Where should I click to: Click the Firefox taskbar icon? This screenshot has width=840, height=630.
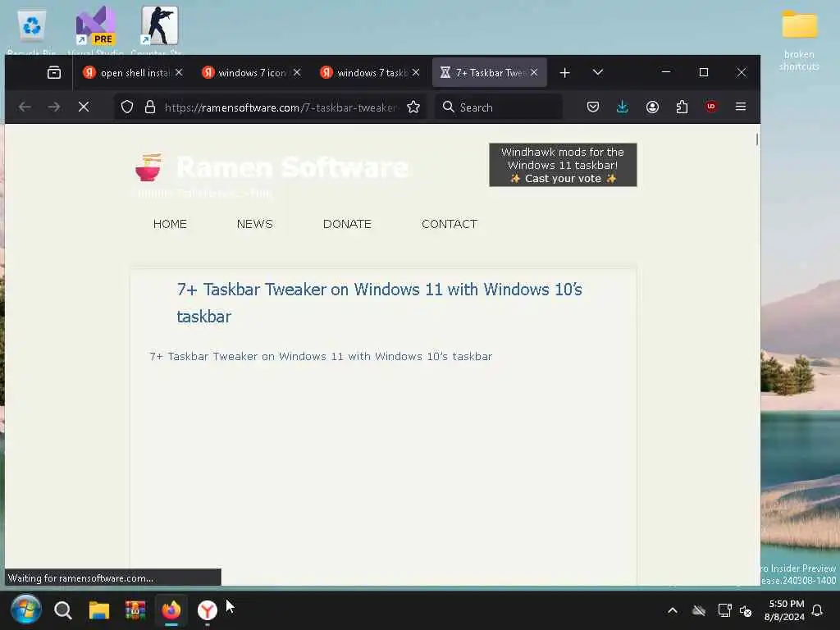(x=171, y=610)
